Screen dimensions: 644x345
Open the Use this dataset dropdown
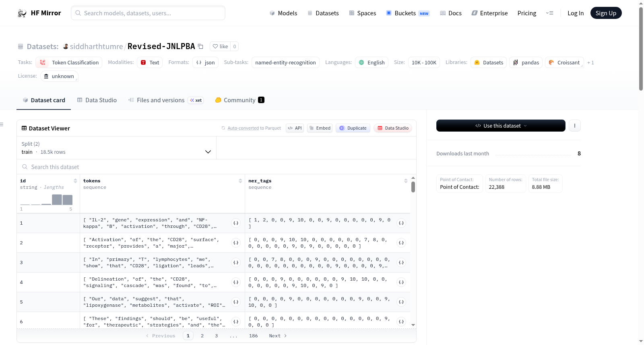click(501, 126)
